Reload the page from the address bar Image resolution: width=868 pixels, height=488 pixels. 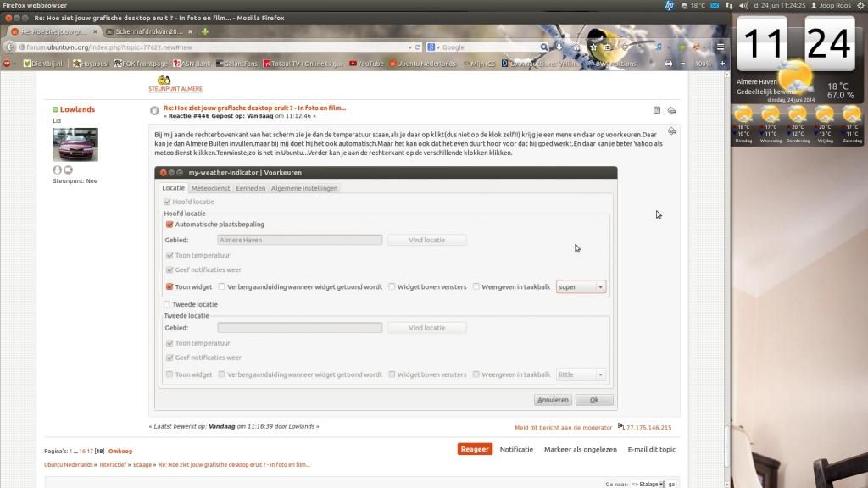[416, 47]
